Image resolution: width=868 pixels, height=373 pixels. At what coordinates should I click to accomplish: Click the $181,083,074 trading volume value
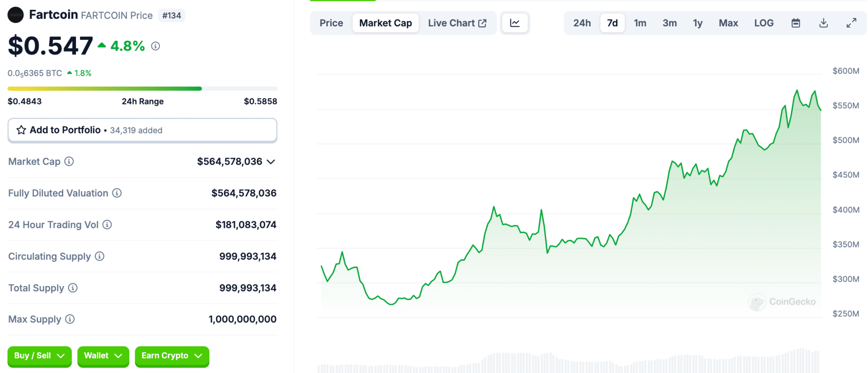246,224
